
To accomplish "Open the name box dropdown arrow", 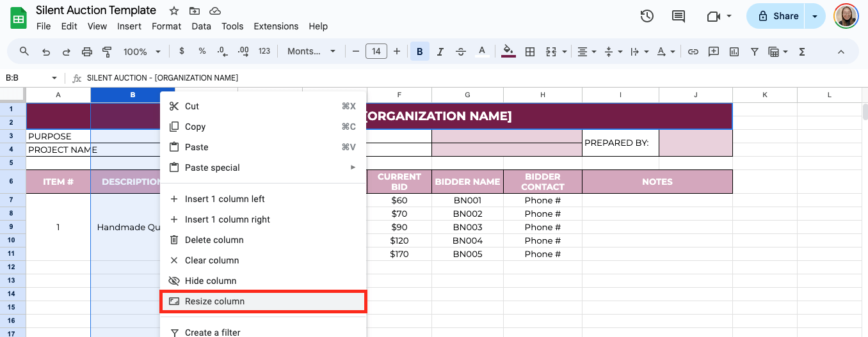I will 54,78.
